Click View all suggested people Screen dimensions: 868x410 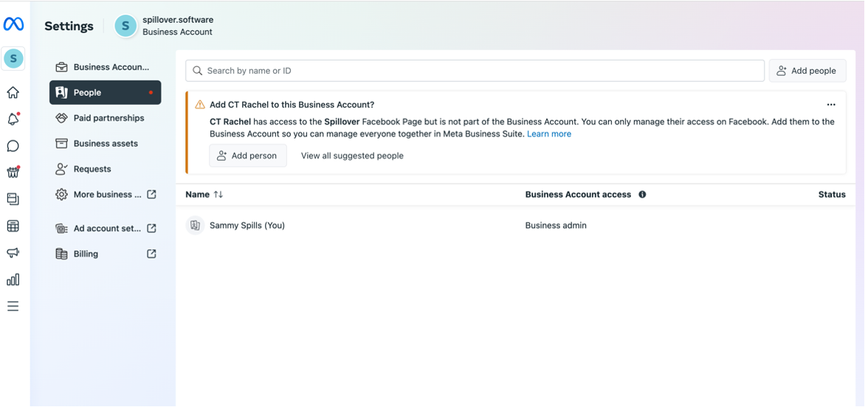point(352,156)
